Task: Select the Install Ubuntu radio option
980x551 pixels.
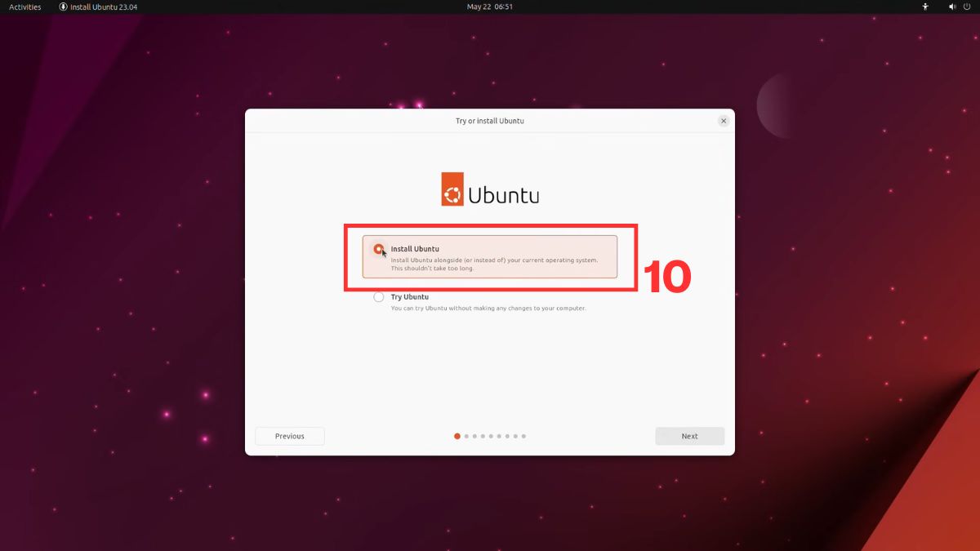Action: point(378,249)
